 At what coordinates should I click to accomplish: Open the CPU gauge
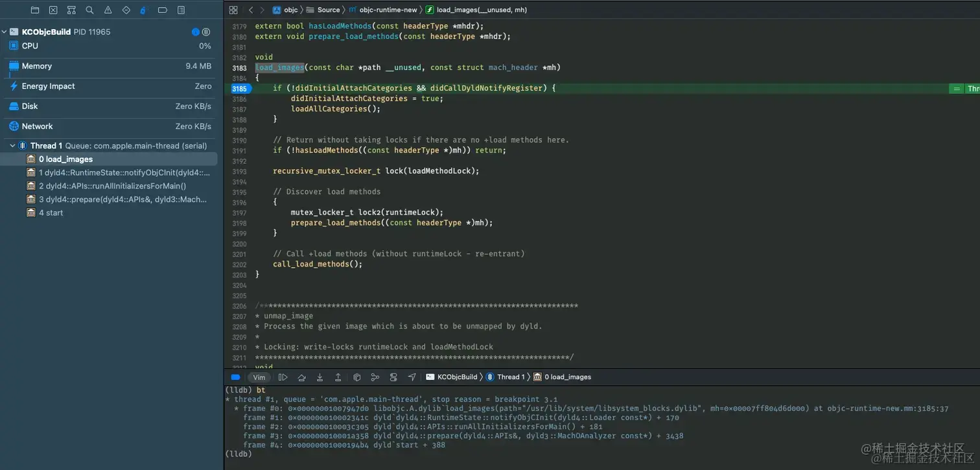point(109,46)
